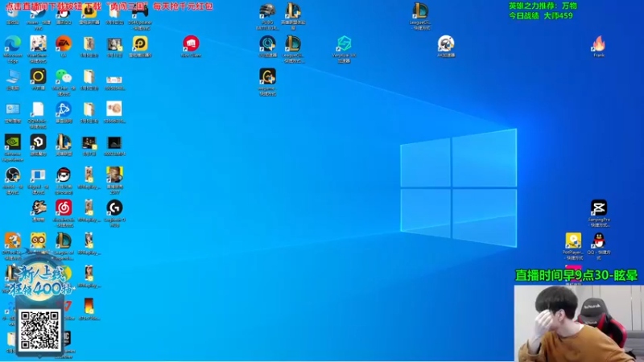
Task: Select the baby photo image file
Action: pyautogui.click(x=114, y=109)
